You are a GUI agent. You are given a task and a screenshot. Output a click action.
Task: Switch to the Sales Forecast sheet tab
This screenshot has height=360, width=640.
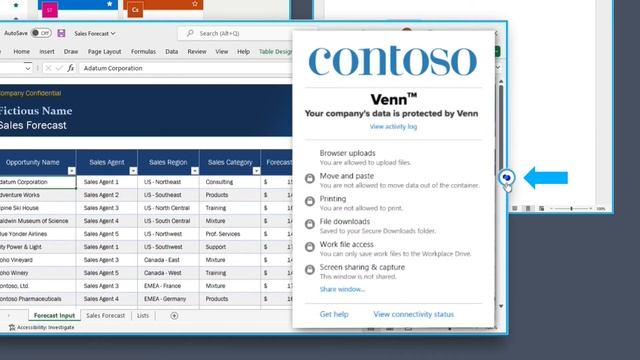coord(105,316)
